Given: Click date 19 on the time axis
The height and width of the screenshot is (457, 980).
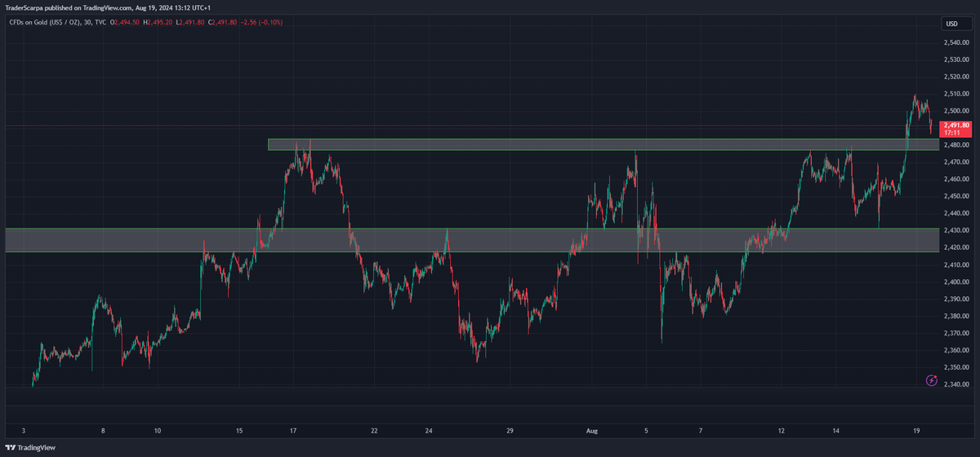Looking at the screenshot, I should click(916, 429).
